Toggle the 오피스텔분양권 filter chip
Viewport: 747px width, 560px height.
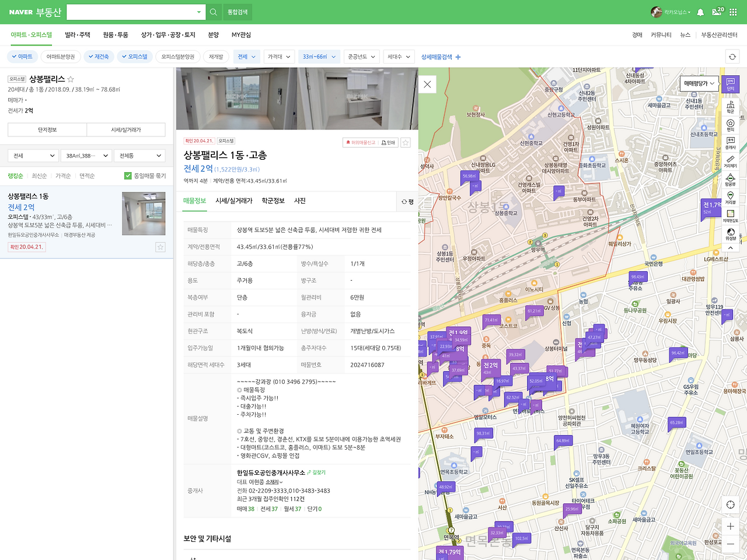pyautogui.click(x=178, y=57)
